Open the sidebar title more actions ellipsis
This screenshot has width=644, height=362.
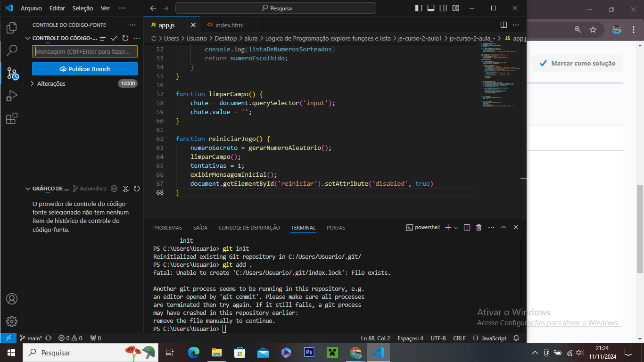click(x=132, y=25)
